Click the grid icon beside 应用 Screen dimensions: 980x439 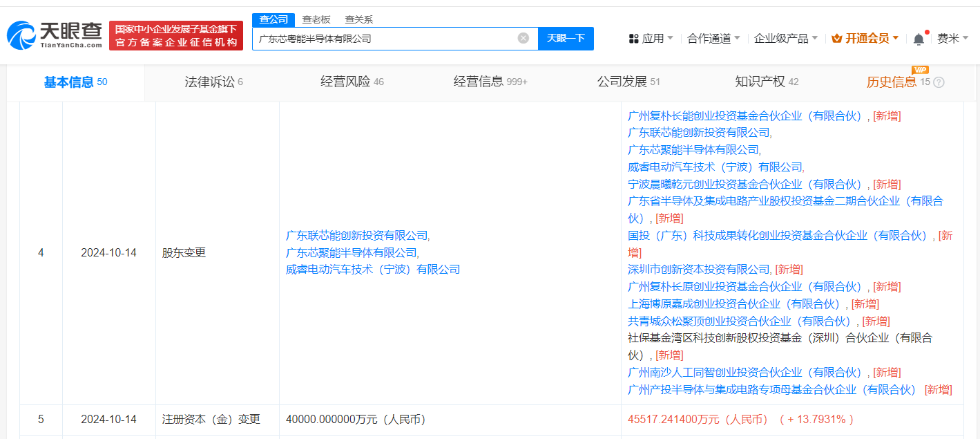coord(633,38)
